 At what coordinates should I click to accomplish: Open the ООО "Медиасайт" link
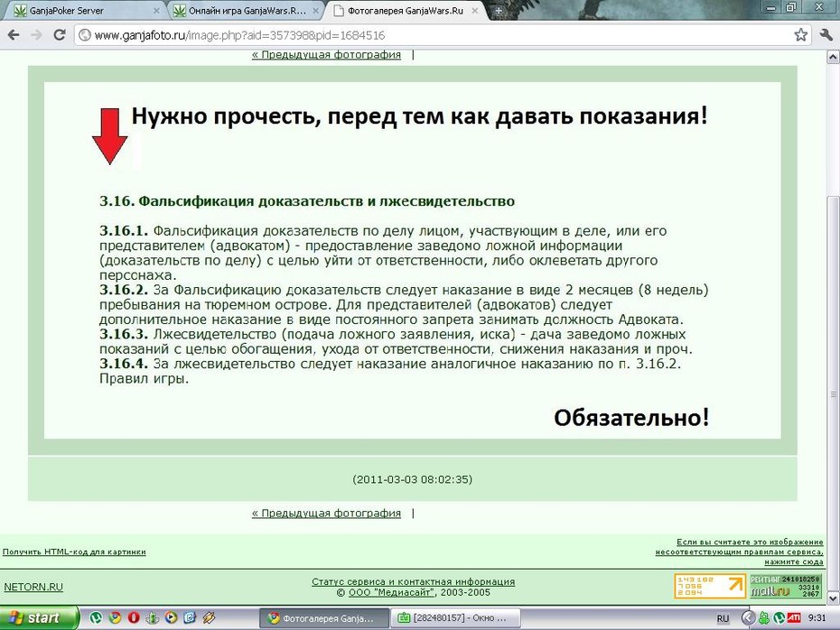(390, 592)
